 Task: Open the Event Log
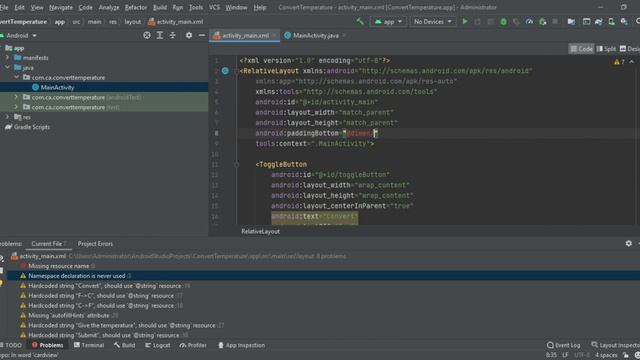pos(564,345)
